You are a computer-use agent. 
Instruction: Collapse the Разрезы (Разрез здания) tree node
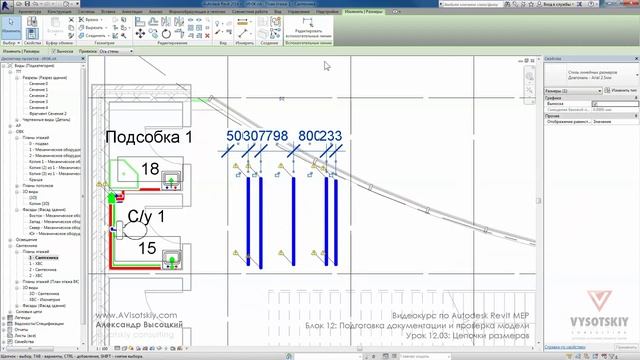click(x=17, y=78)
